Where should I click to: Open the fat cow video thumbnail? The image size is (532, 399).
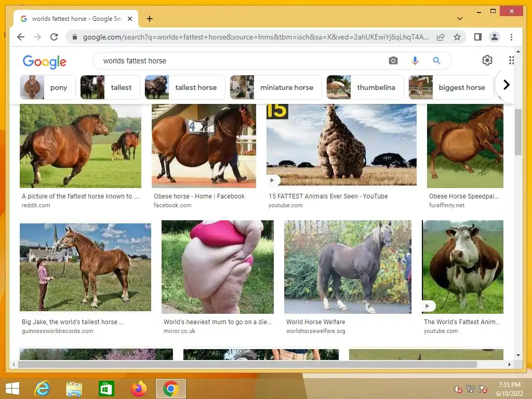click(462, 267)
